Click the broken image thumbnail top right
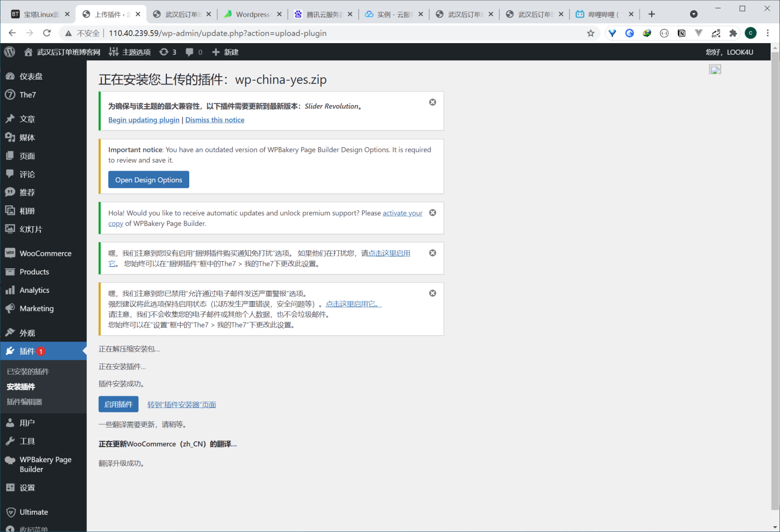Viewport: 780px width, 532px height. pyautogui.click(x=715, y=70)
